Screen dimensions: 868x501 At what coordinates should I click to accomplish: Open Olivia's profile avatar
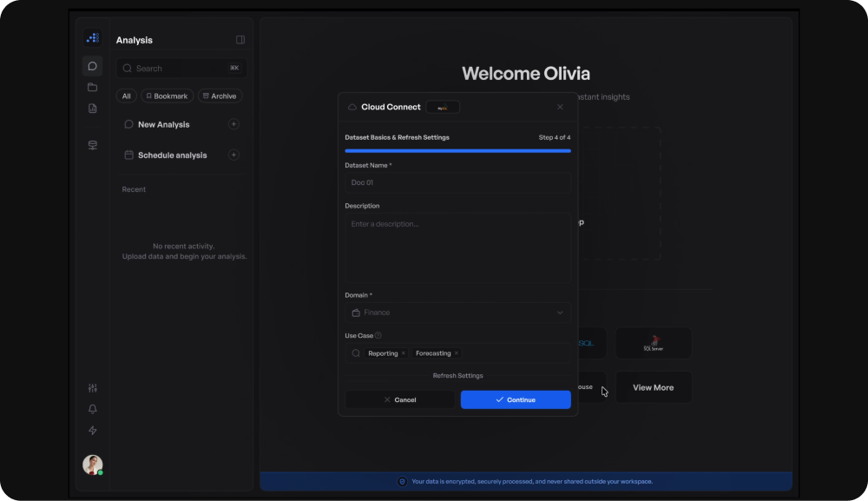tap(93, 465)
